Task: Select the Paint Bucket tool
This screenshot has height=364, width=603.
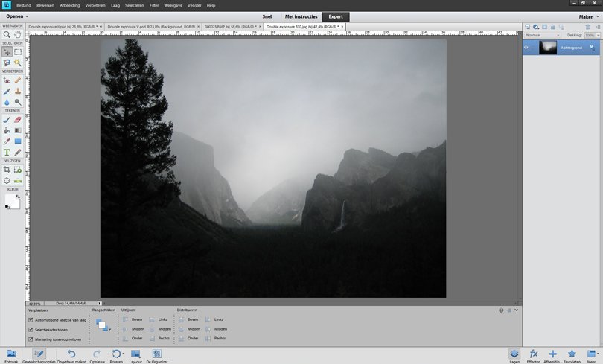Action: click(x=7, y=130)
